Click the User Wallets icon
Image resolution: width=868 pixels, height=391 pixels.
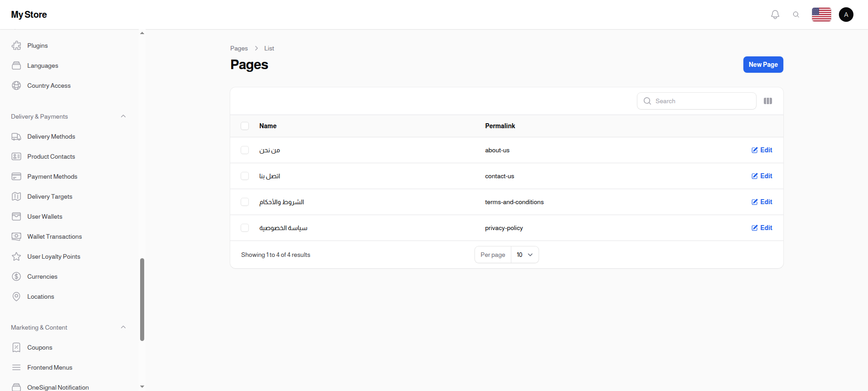(x=16, y=216)
